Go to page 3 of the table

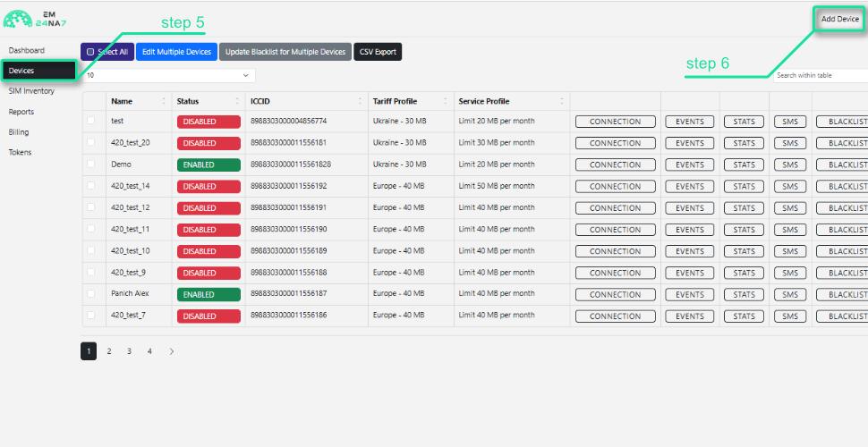[129, 351]
